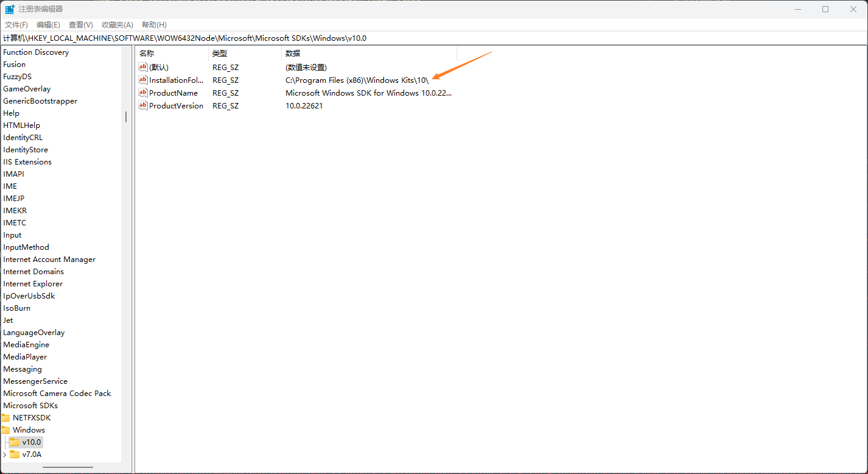The width and height of the screenshot is (868, 474).
Task: Click the folder icon of the Windows key
Action: click(5, 430)
